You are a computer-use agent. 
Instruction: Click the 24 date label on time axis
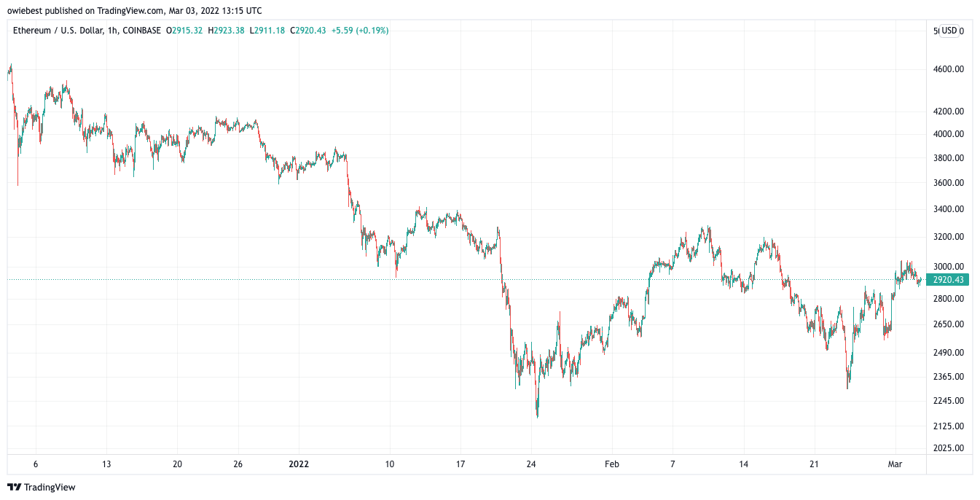click(x=532, y=464)
